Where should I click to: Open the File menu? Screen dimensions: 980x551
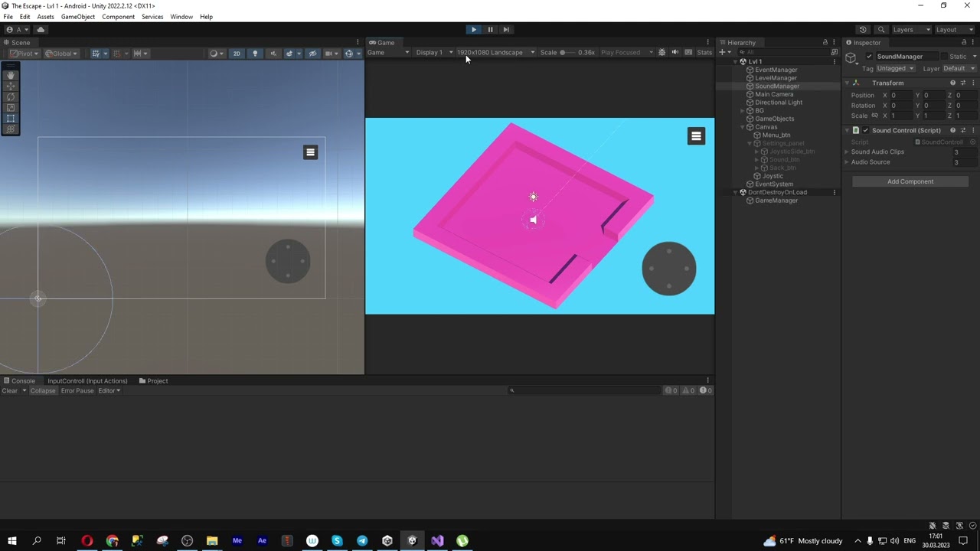[8, 17]
